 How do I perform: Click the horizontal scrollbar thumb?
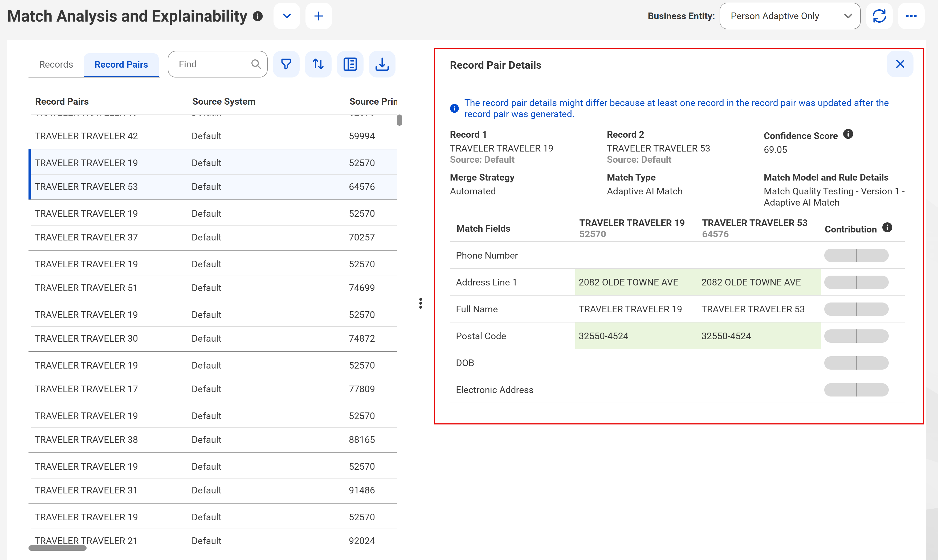57,548
